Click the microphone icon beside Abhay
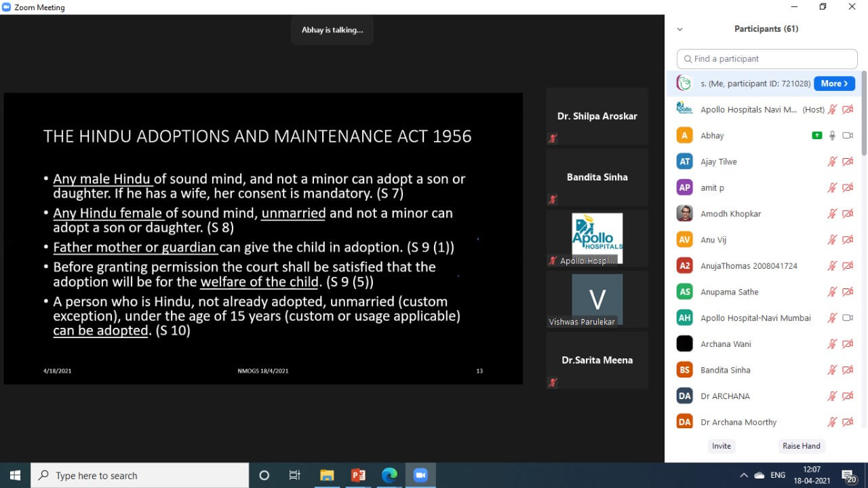Screen dimensions: 868x488 pyautogui.click(x=832, y=136)
